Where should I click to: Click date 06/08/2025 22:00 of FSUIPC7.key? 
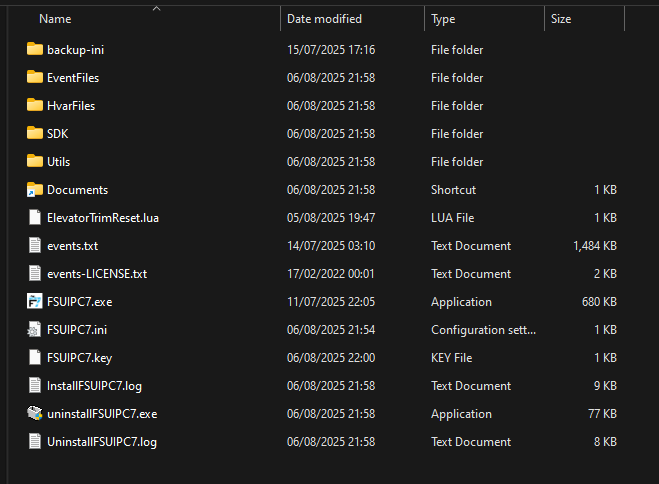point(331,358)
